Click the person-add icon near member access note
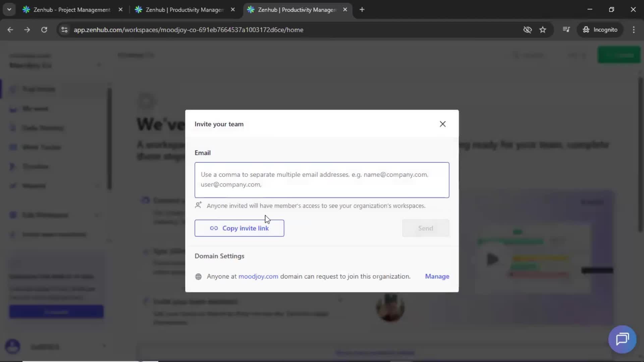 (x=199, y=205)
